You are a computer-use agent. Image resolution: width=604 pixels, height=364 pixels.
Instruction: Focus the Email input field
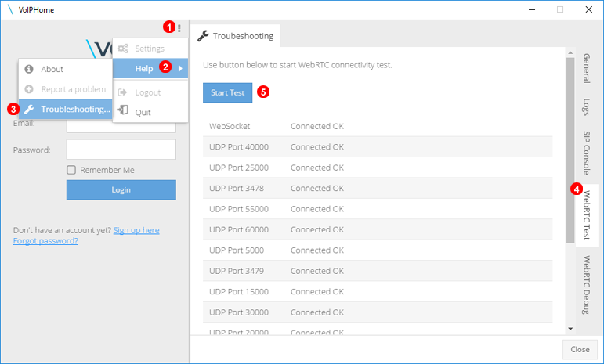tap(121, 125)
